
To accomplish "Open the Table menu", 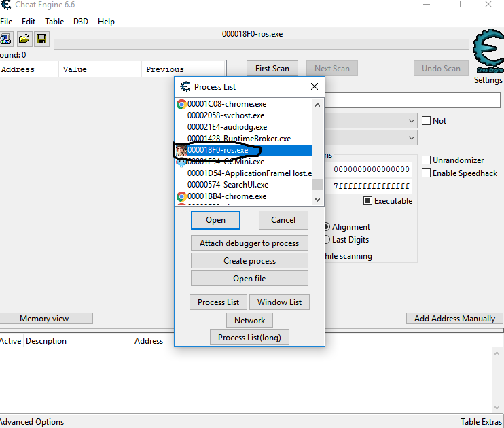I will [x=54, y=22].
